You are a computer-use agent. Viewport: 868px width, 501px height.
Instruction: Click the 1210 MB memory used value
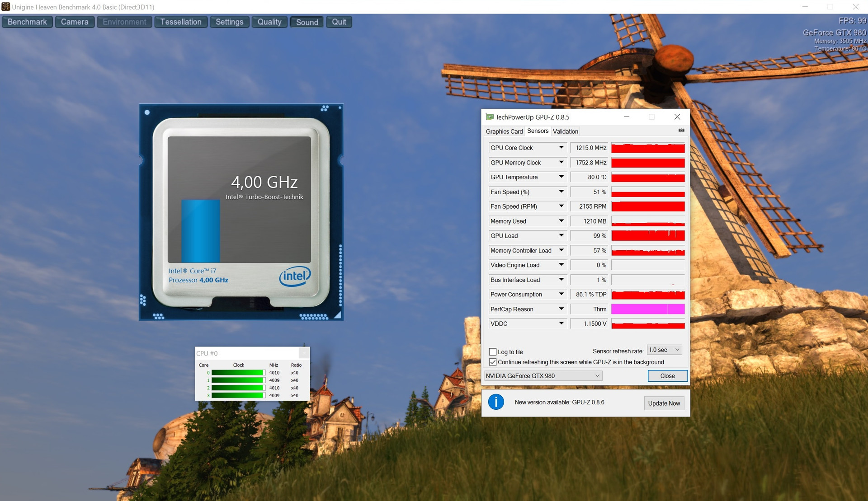coord(590,221)
